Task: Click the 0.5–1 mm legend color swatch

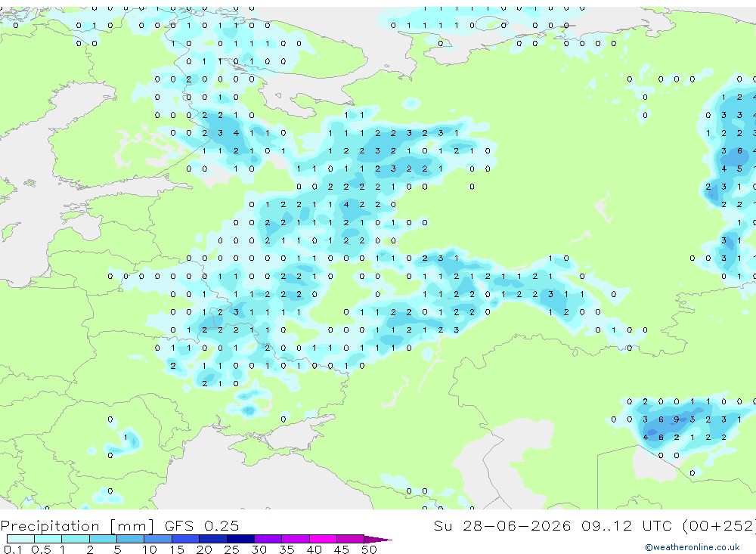Action: point(48,539)
